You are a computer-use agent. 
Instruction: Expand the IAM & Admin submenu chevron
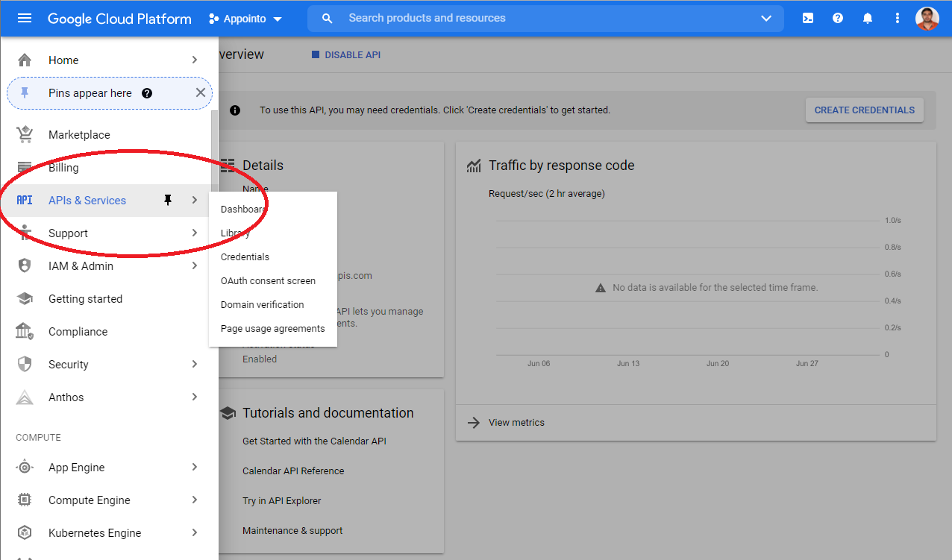[194, 265]
